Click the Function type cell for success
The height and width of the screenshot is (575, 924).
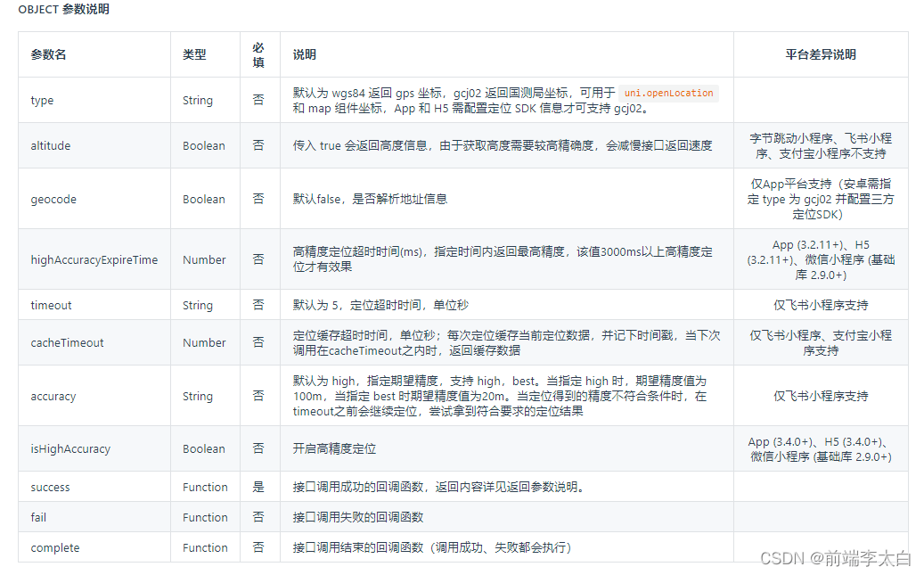(205, 487)
